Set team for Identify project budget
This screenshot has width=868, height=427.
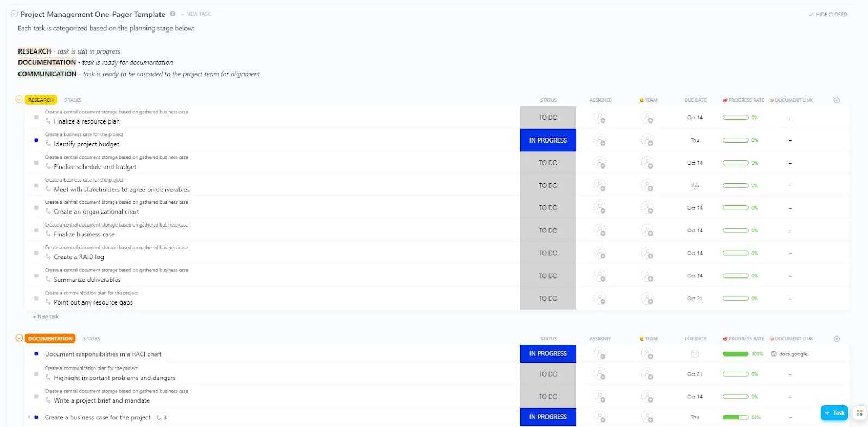tap(647, 140)
